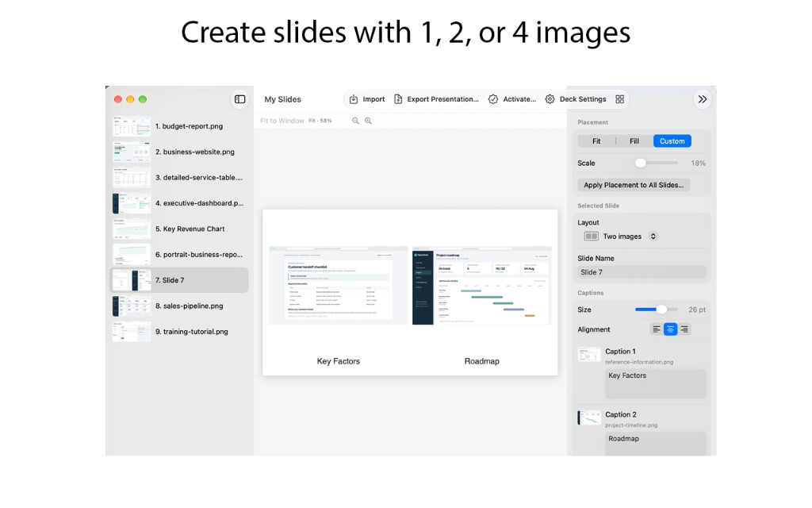Click the grid view icon in toolbar
The height and width of the screenshot is (508, 812).
[x=620, y=99]
